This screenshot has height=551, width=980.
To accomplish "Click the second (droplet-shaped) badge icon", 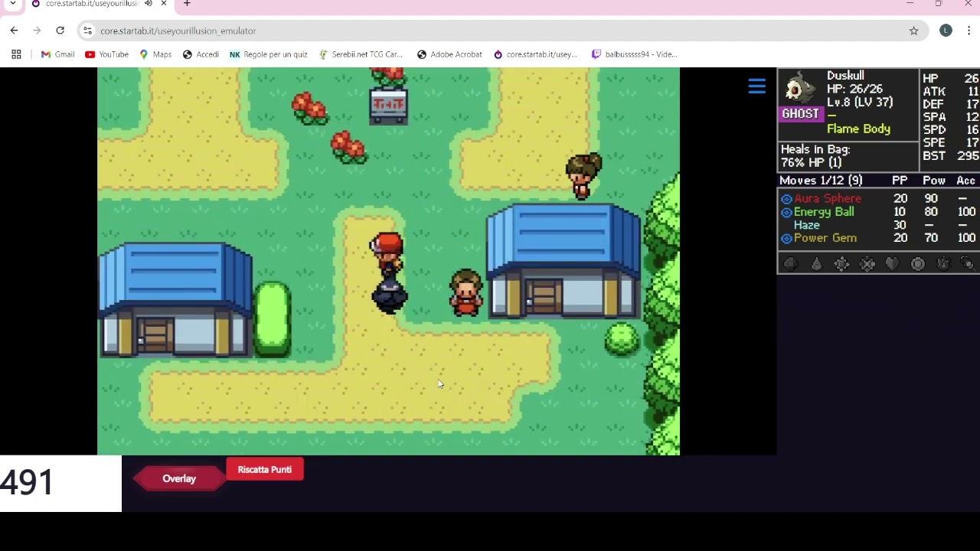I will (816, 264).
